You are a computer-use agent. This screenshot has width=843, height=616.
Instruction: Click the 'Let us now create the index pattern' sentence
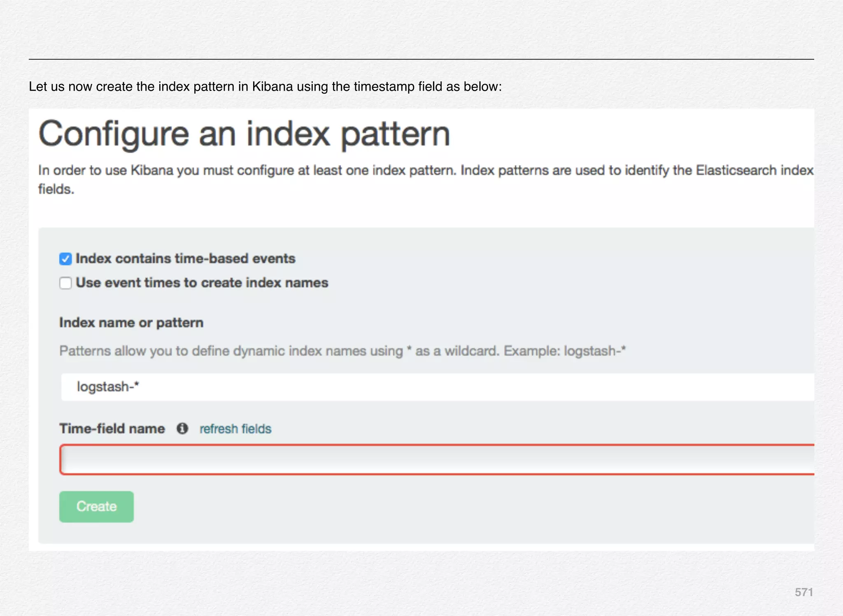pyautogui.click(x=265, y=87)
